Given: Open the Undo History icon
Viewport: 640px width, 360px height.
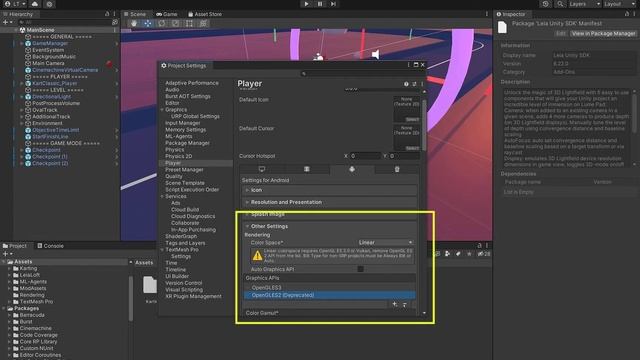Looking at the screenshot, I should click(x=546, y=4).
